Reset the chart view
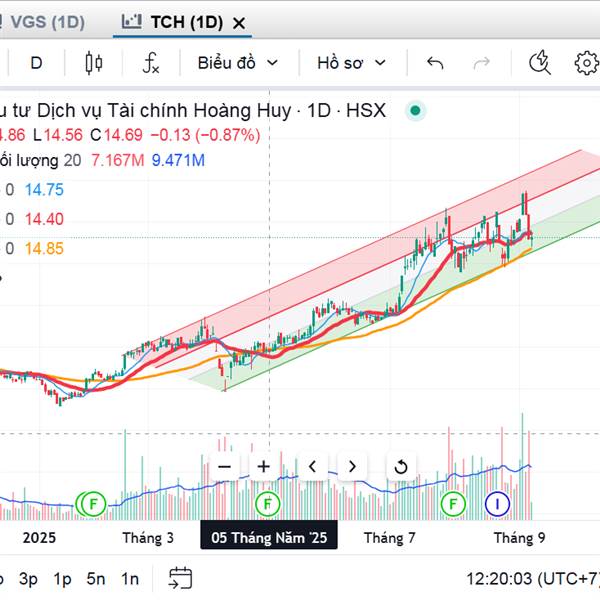Screen dimensions: 600x600 [x=400, y=466]
